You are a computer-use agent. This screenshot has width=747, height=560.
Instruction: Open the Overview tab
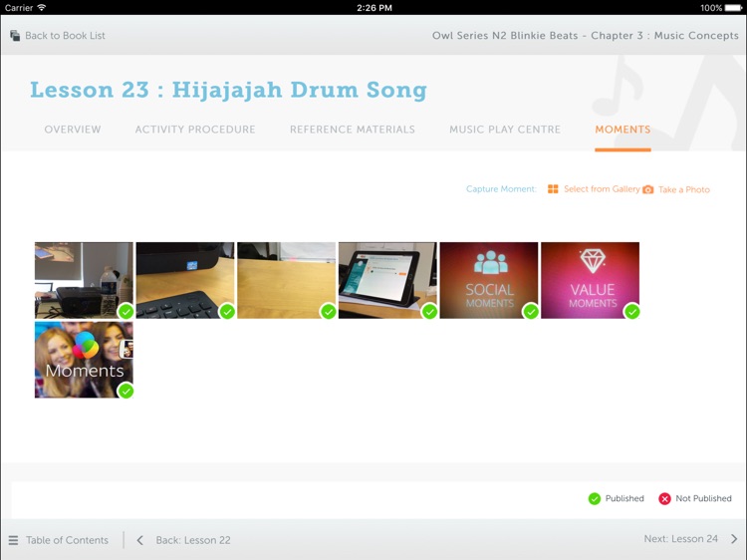click(x=73, y=130)
